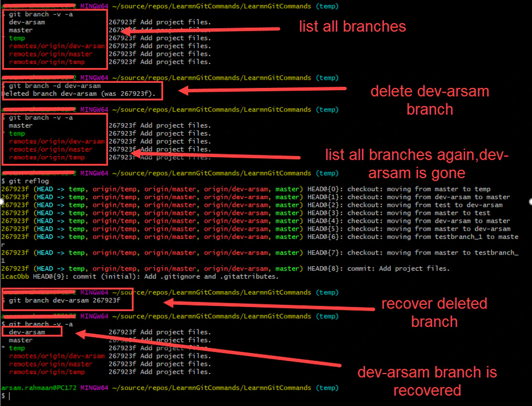The width and height of the screenshot is (532, 406).
Task: Select the 'Deleted branch dev-arsam' output line
Action: [79, 93]
